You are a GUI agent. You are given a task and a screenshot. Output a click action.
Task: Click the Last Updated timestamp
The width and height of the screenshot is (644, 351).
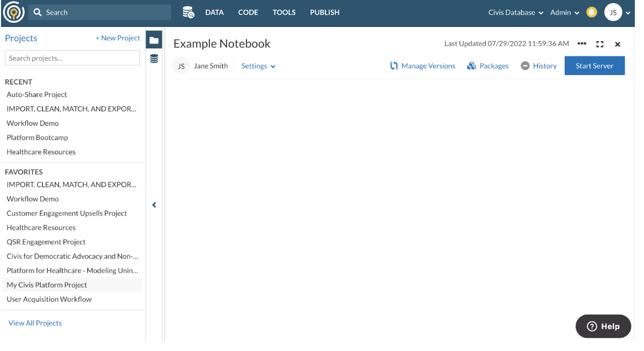tap(506, 44)
